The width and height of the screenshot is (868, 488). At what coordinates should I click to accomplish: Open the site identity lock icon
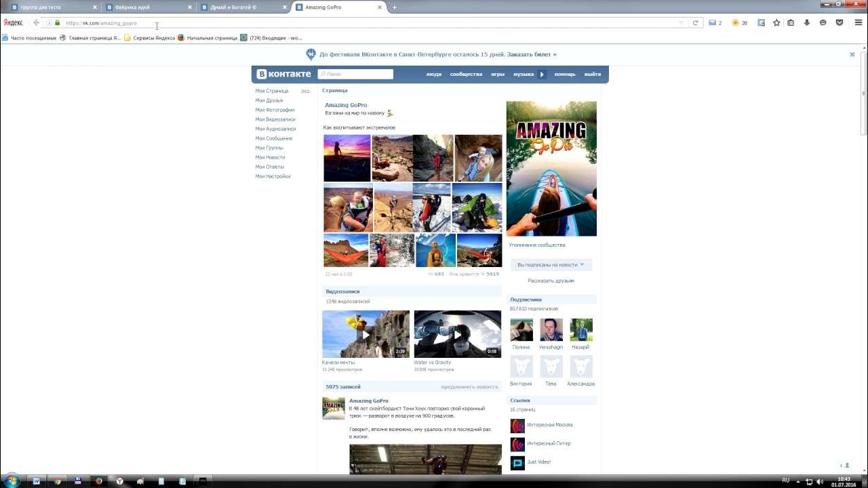pyautogui.click(x=57, y=23)
